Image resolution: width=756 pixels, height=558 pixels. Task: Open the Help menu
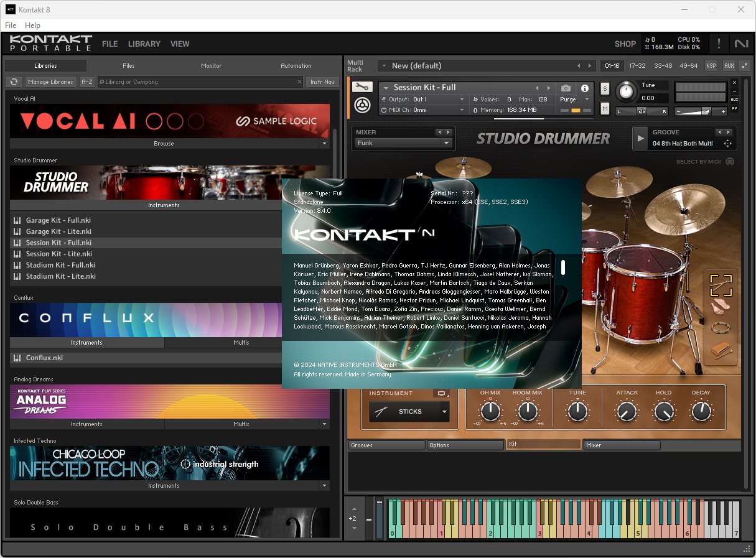click(x=32, y=26)
